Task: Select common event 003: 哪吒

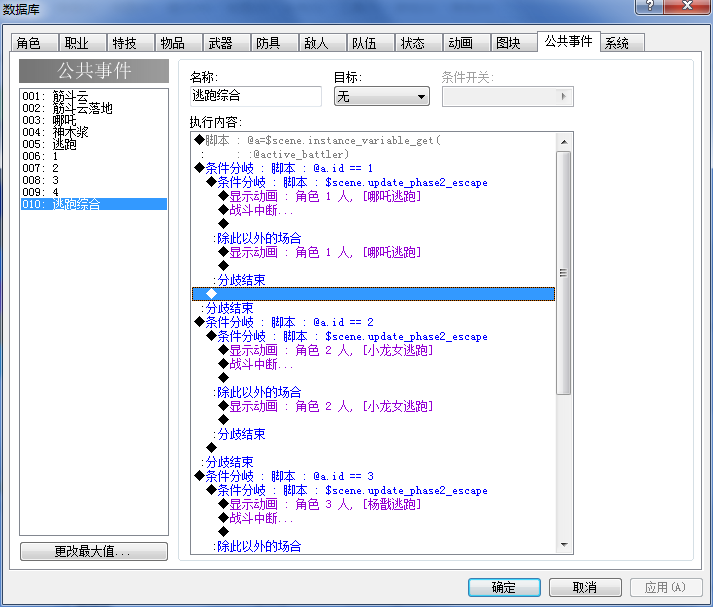Action: 94,120
